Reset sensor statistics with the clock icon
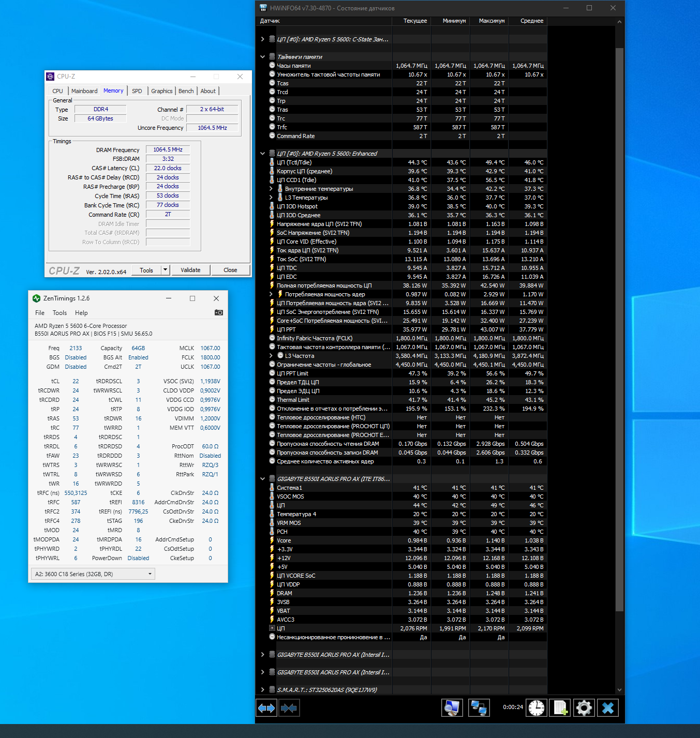This screenshot has height=738, width=700. click(x=537, y=707)
